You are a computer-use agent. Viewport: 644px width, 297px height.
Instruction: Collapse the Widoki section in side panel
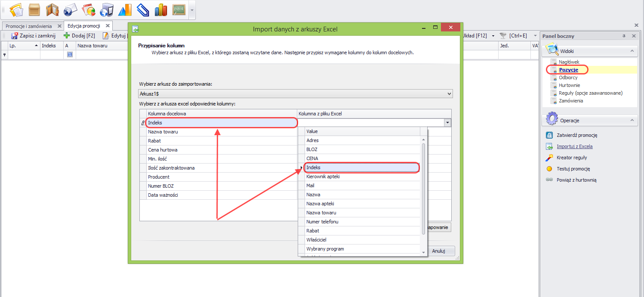632,51
